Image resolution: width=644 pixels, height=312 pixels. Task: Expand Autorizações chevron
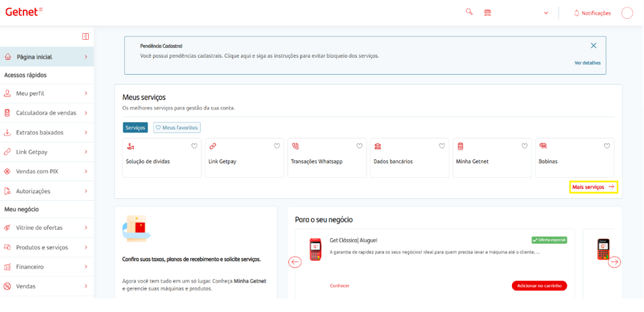[86, 191]
